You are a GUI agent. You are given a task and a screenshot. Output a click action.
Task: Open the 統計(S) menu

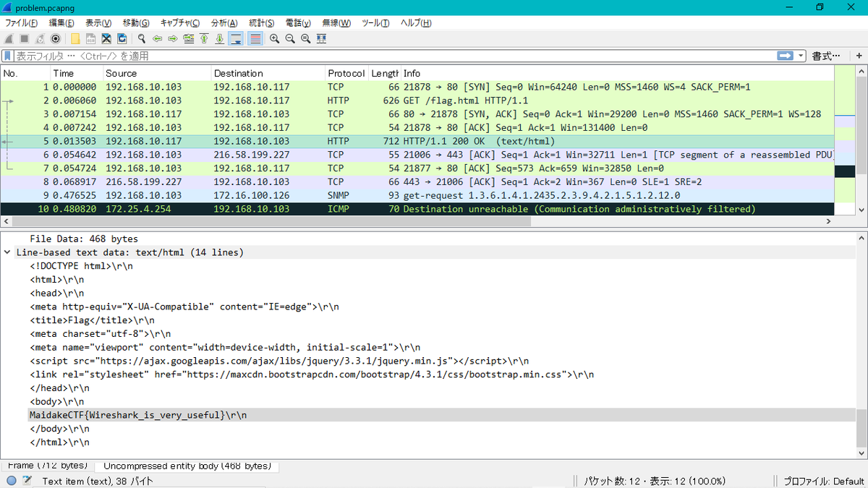261,23
